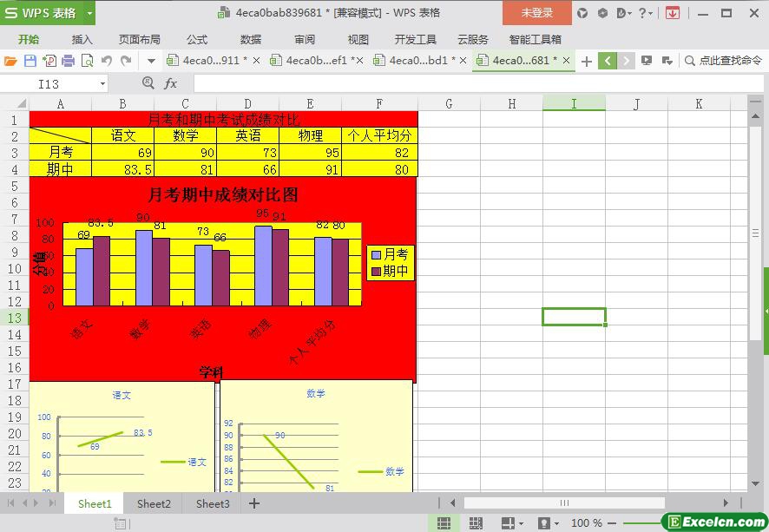Click the insert function fx icon

coord(171,83)
